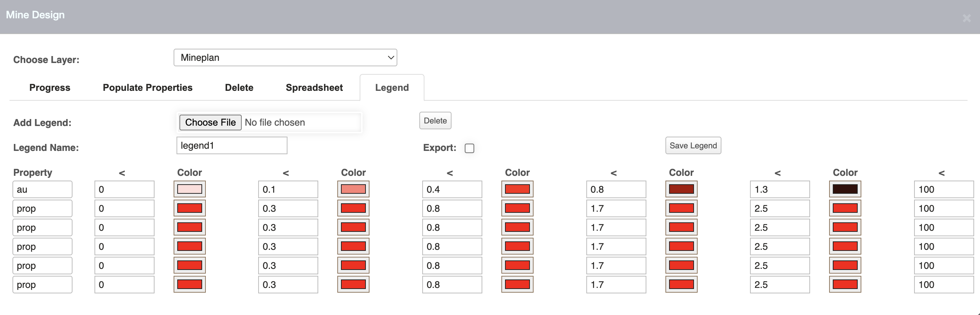Close the Mine Design dialog

(x=966, y=18)
